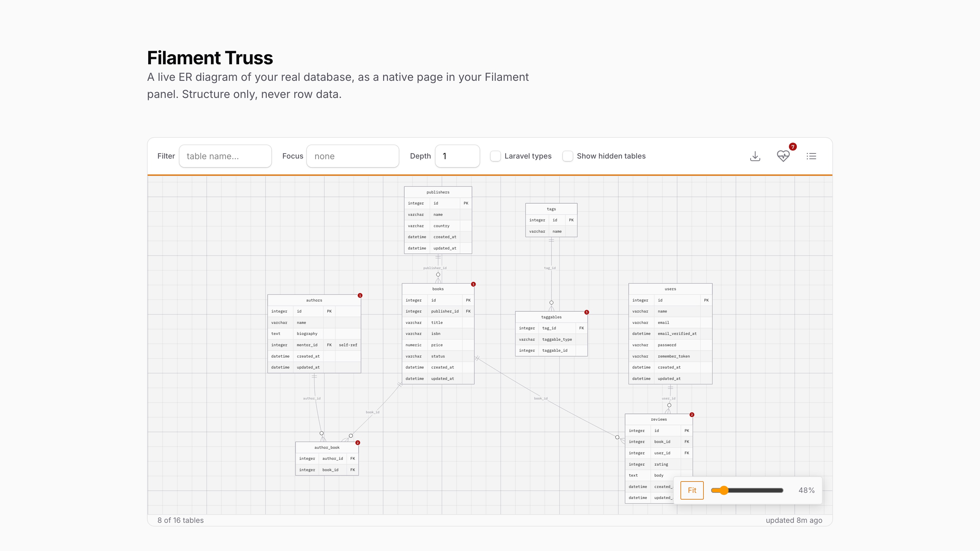Select the author_book table header
980x551 pixels.
coord(327,448)
